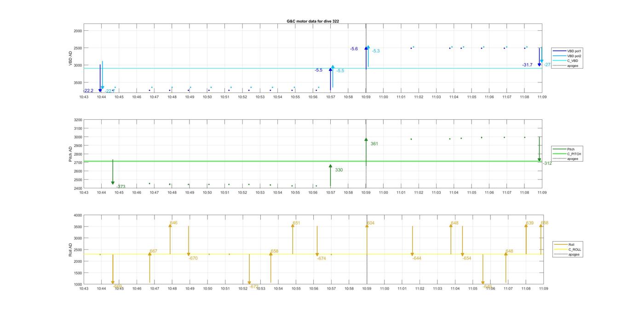Click the title "G&C motor data for dive 322"
The width and height of the screenshot is (644, 319).
(313, 21)
